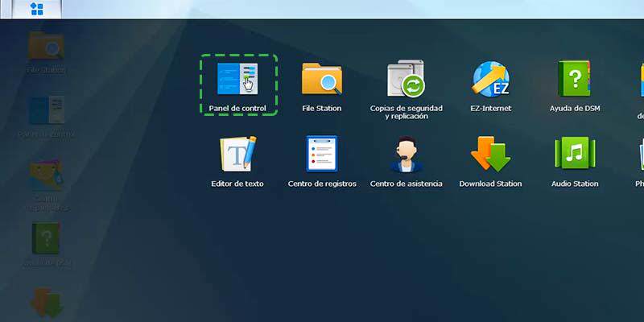Open Centro de registros

click(322, 161)
